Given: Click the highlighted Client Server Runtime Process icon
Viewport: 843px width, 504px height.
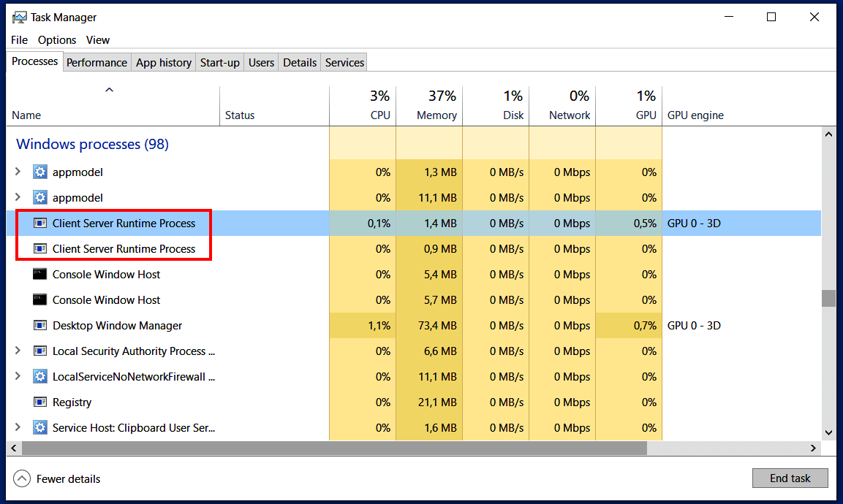Looking at the screenshot, I should pyautogui.click(x=39, y=223).
